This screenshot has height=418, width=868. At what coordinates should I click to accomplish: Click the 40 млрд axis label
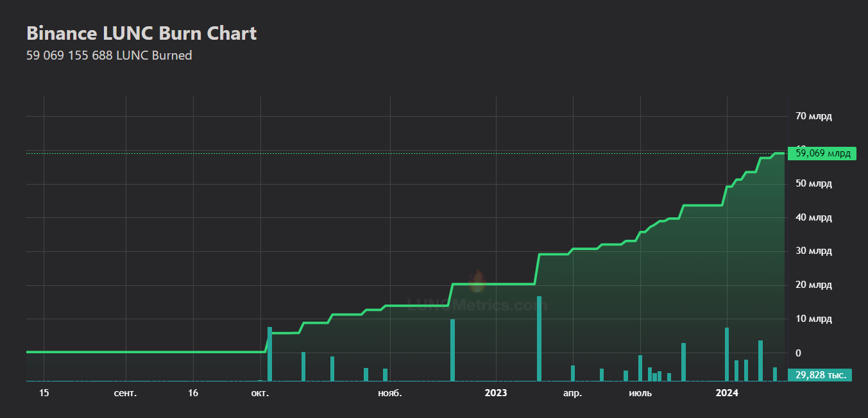coord(813,218)
